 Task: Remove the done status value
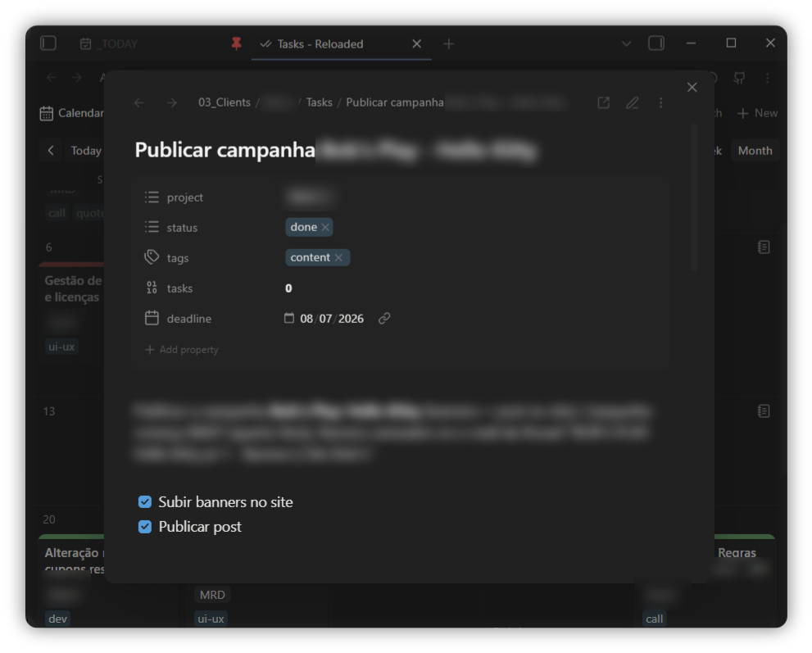point(325,227)
